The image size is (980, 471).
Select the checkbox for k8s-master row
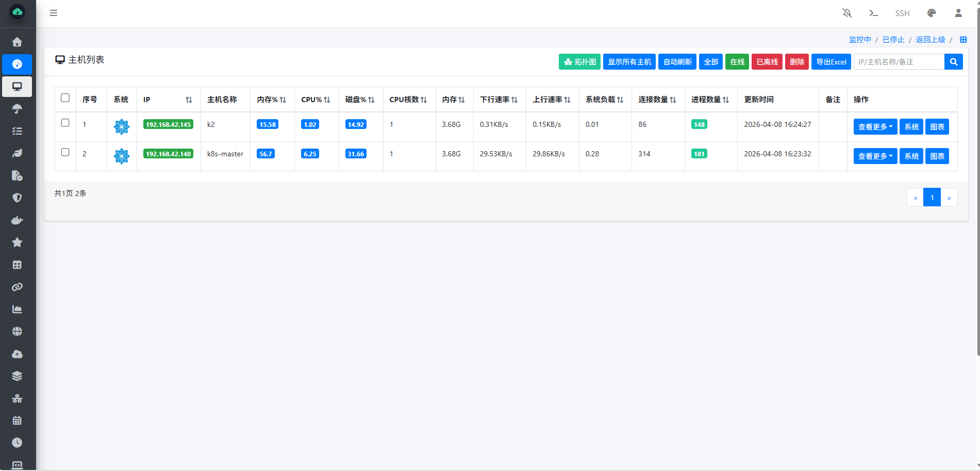tap(65, 152)
